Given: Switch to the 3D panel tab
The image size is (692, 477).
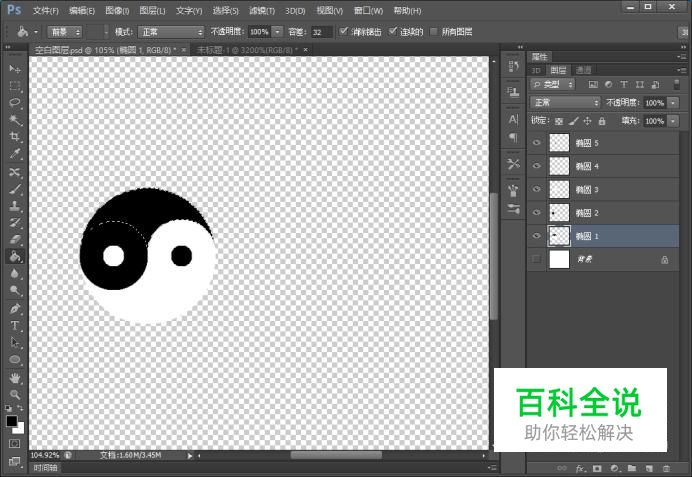Looking at the screenshot, I should point(536,70).
